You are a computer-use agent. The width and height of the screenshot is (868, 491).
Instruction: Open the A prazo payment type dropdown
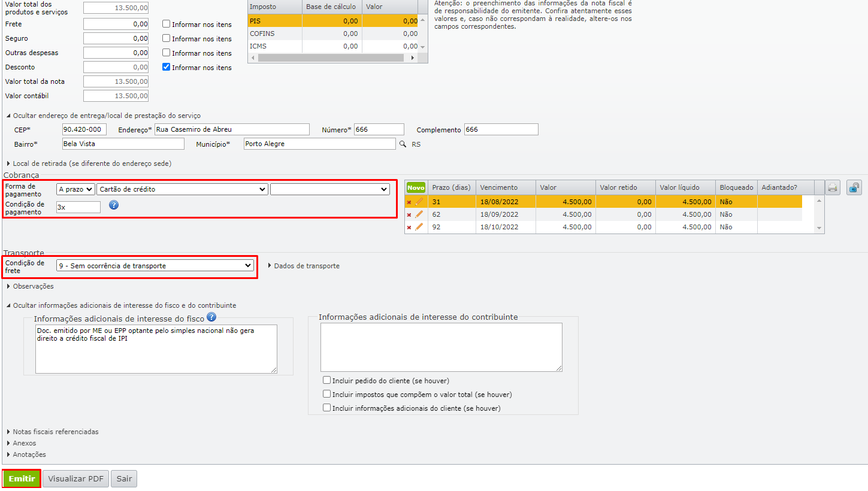(75, 189)
